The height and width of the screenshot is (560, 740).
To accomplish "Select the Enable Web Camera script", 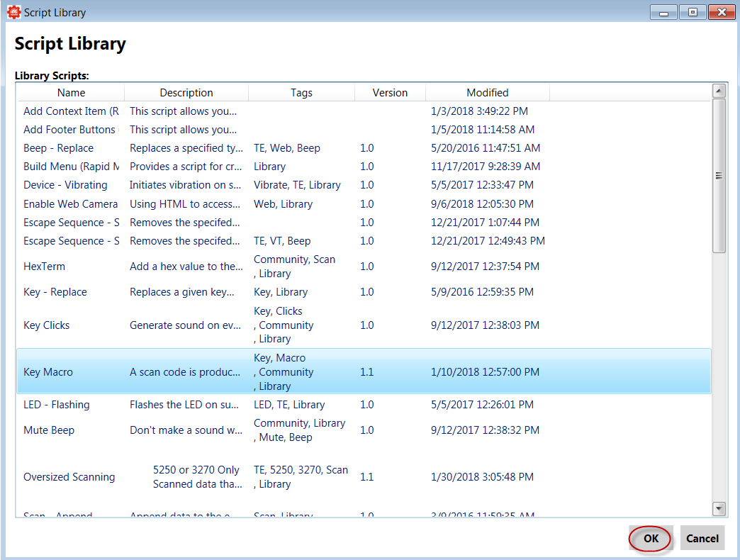I will (364, 204).
